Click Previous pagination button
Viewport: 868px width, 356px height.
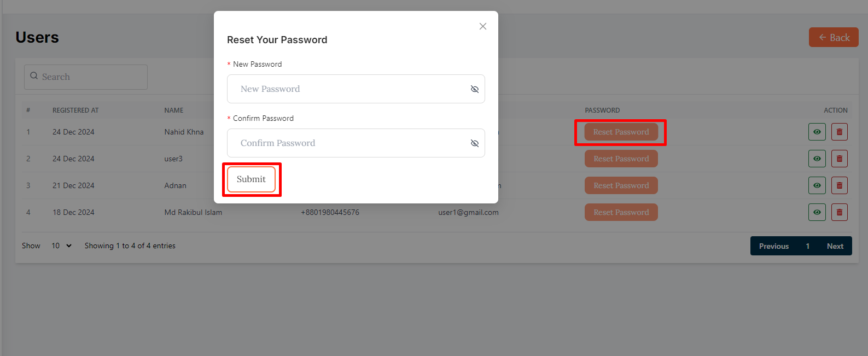tap(773, 246)
